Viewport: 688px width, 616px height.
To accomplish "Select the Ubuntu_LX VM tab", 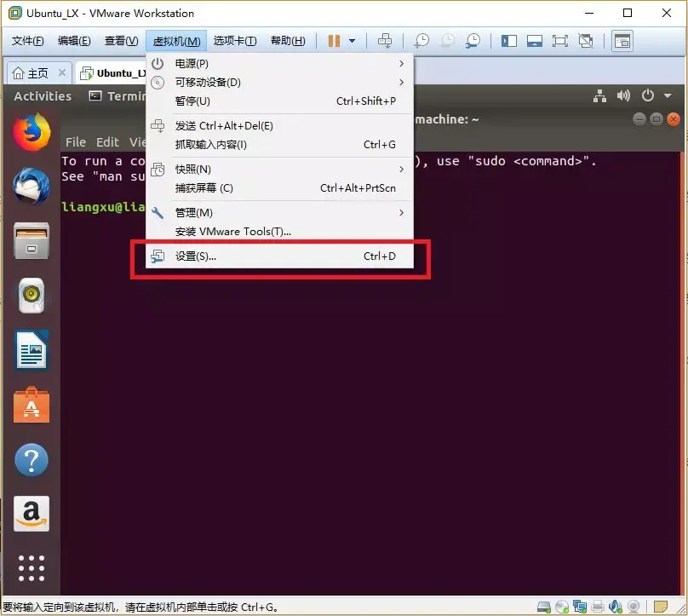I will click(x=113, y=73).
